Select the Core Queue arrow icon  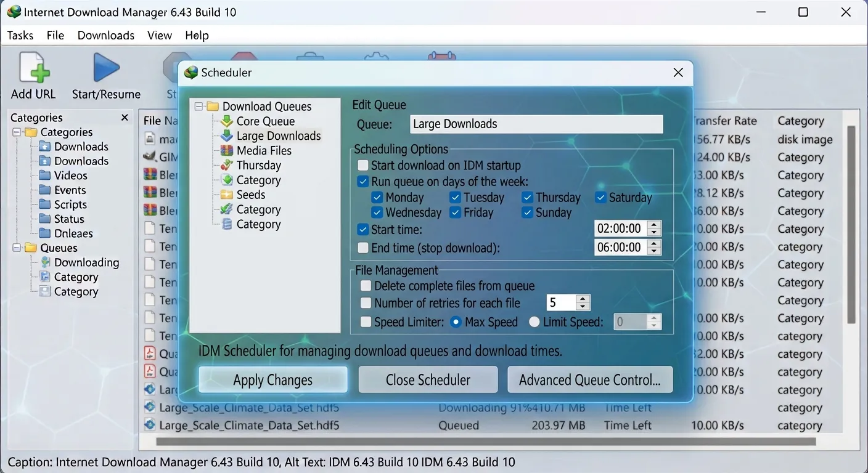(227, 121)
